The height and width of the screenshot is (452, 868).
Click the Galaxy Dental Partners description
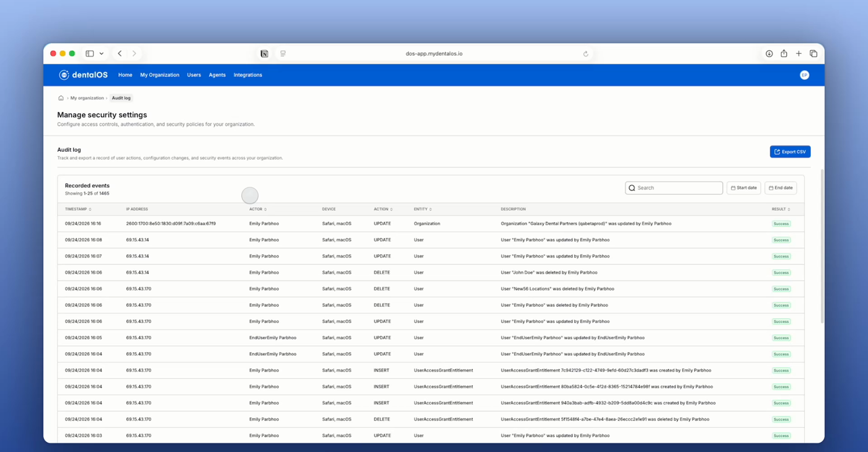point(586,224)
